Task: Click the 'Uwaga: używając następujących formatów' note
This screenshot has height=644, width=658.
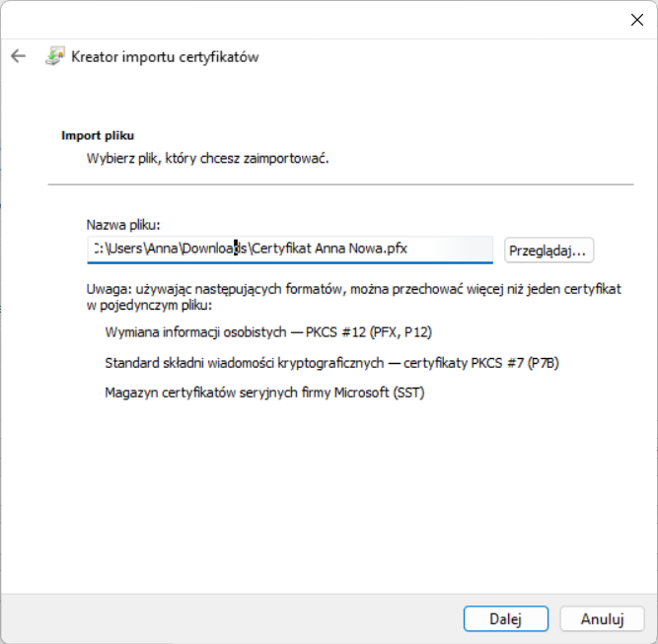Action: 354,297
